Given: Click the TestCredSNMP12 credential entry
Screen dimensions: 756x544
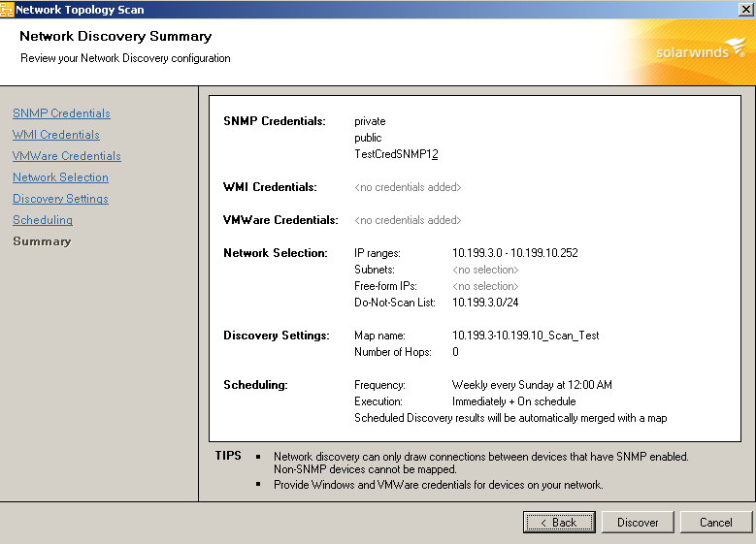Looking at the screenshot, I should click(396, 154).
